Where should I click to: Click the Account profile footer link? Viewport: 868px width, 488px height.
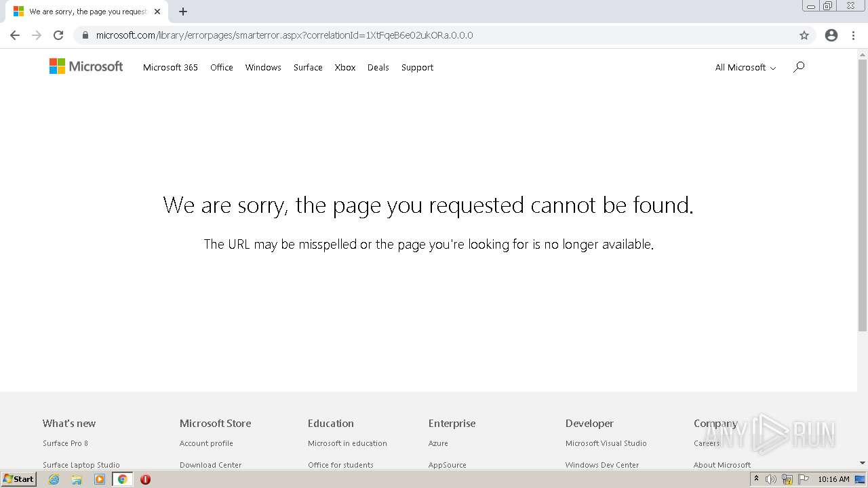pos(206,443)
